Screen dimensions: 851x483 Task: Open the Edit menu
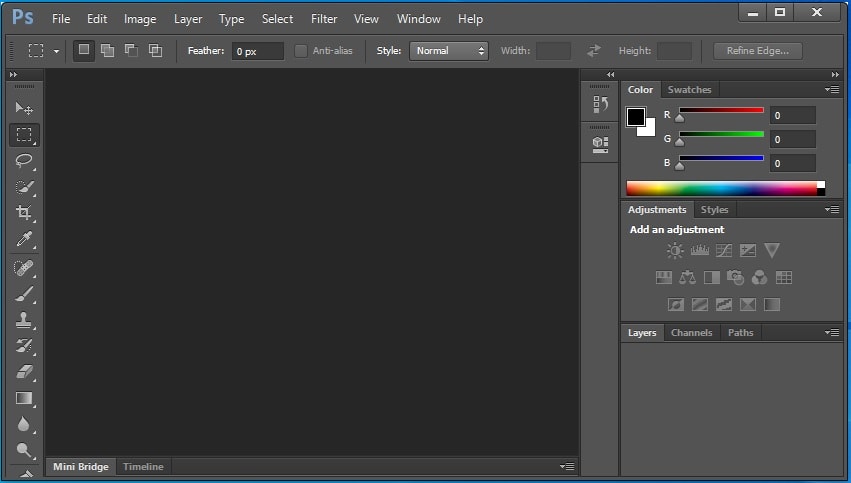(97, 19)
